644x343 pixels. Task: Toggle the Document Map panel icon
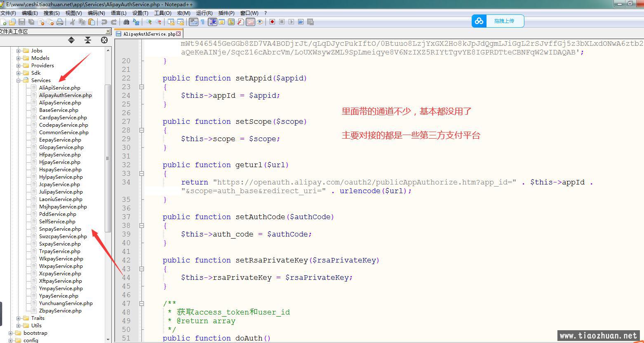231,22
